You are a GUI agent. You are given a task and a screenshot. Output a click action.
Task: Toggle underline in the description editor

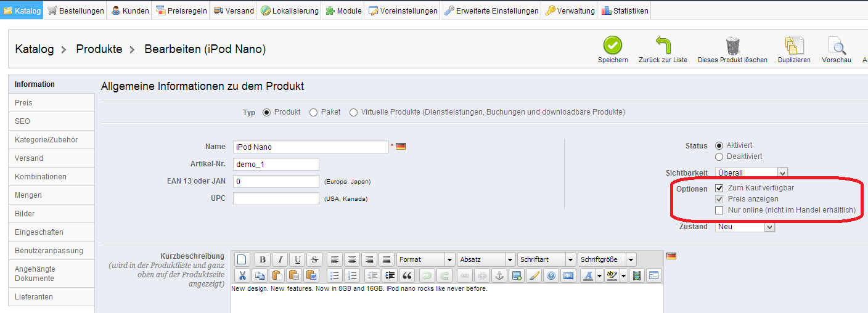click(x=297, y=259)
